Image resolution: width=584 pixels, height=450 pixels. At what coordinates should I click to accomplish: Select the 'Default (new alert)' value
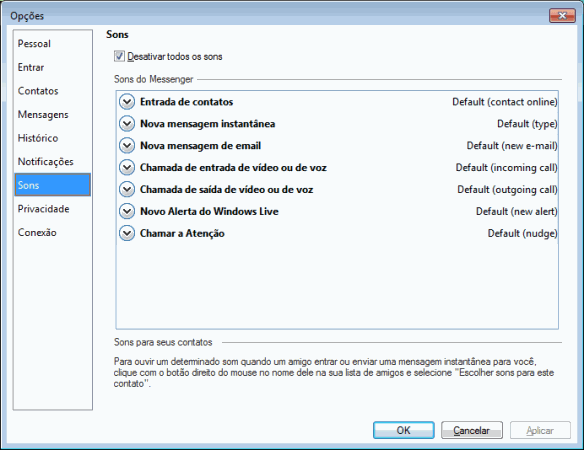point(517,212)
